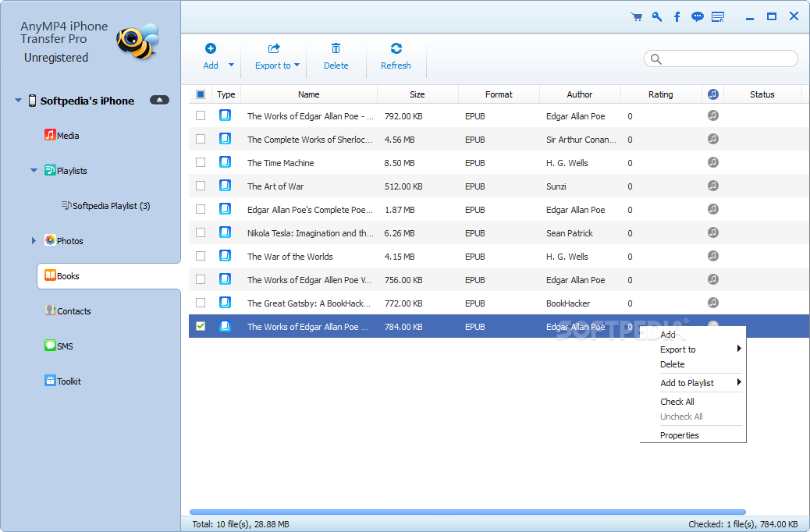Open the register key icon
Image resolution: width=810 pixels, height=532 pixels.
pos(656,17)
